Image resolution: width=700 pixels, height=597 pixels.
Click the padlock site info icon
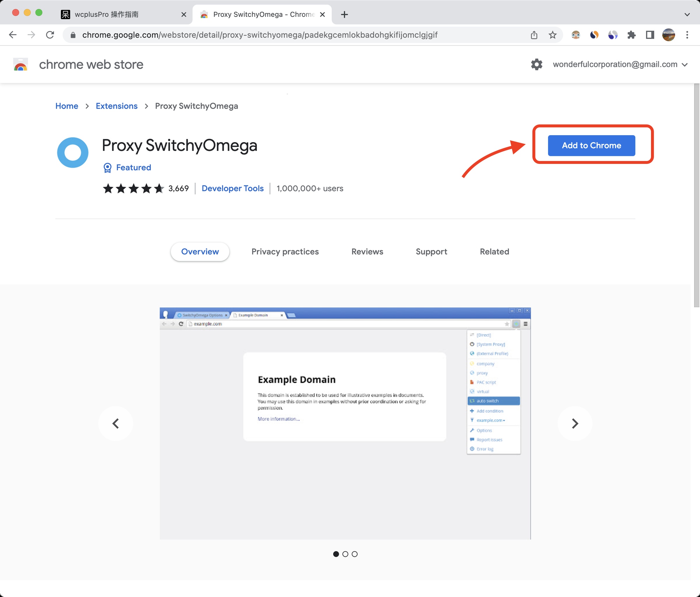coord(73,35)
